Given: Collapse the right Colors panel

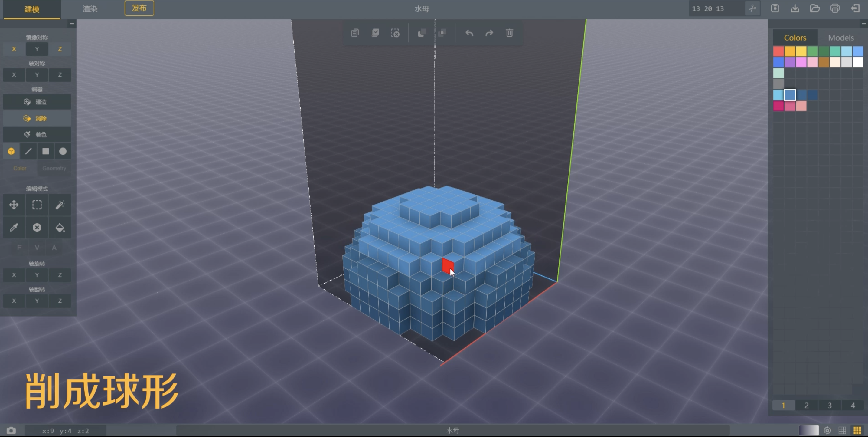Looking at the screenshot, I should click(864, 24).
